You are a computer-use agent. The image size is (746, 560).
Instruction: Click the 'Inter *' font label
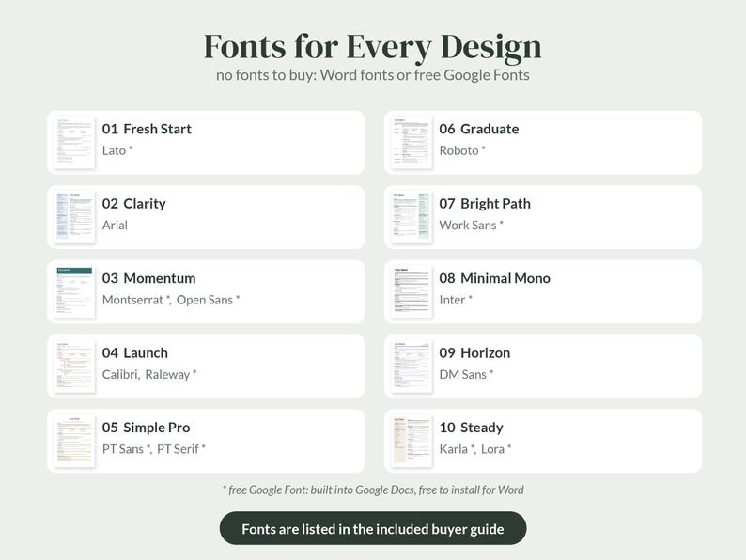456,300
